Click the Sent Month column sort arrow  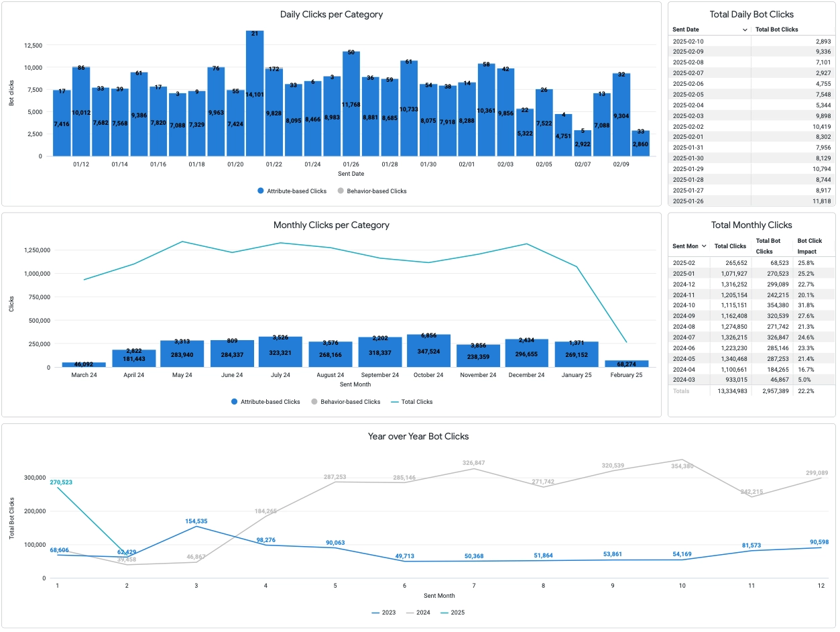click(x=703, y=246)
